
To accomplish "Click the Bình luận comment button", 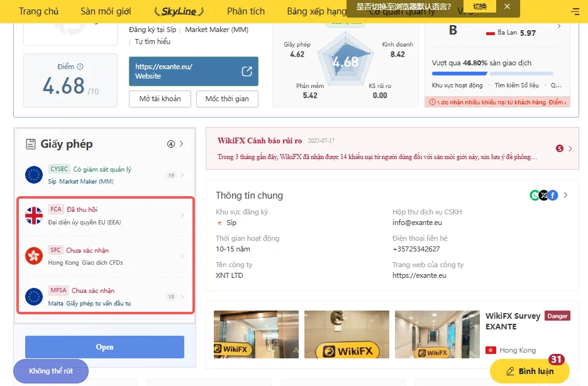I will [x=530, y=371].
